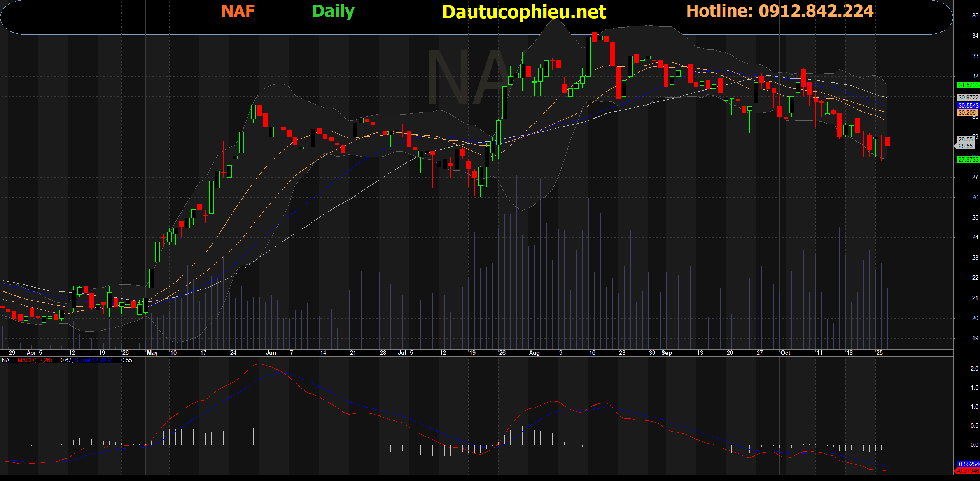
Task: Click the Aug label on date axis
Action: pos(534,353)
